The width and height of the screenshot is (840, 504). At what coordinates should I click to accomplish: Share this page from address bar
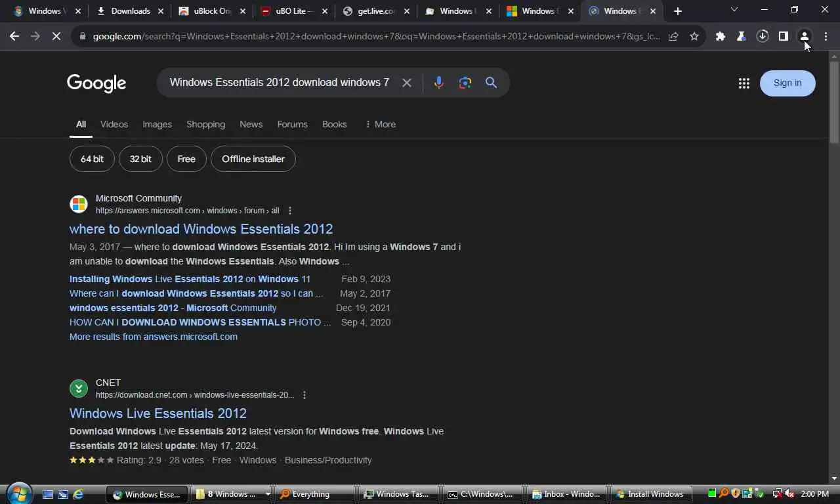[673, 37]
